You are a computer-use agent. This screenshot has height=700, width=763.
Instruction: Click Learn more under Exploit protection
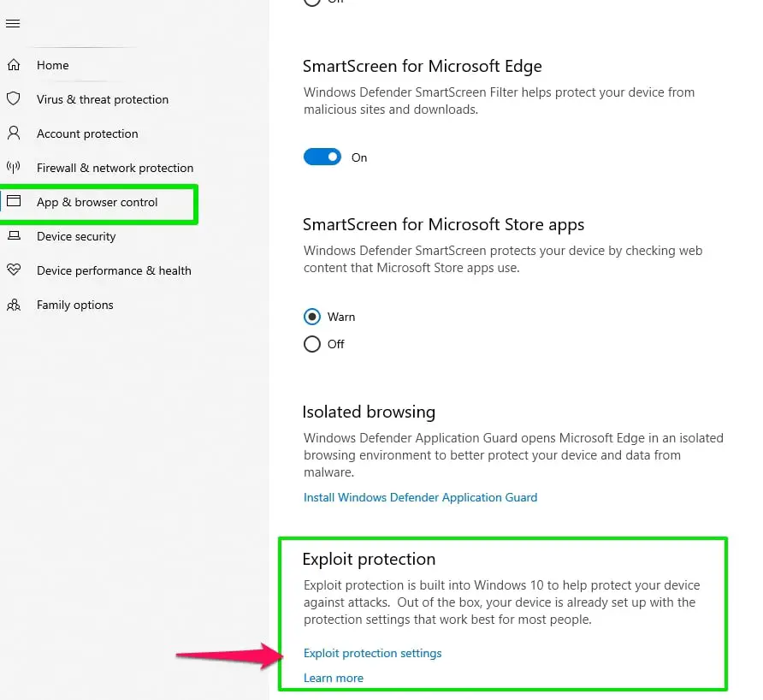334,678
